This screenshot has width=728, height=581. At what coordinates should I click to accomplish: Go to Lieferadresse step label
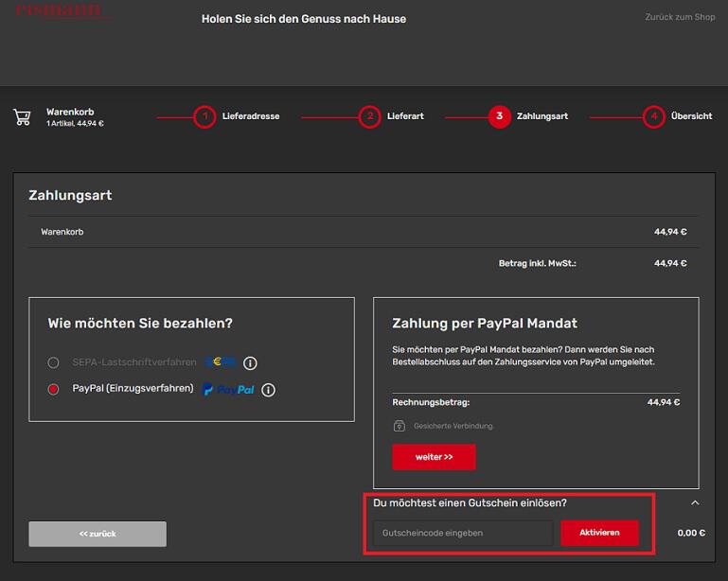pyautogui.click(x=251, y=116)
